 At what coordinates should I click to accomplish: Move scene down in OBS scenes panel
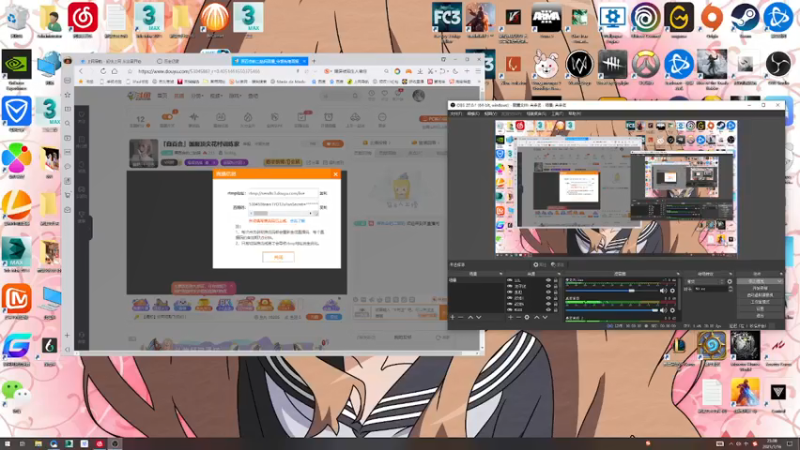[479, 317]
